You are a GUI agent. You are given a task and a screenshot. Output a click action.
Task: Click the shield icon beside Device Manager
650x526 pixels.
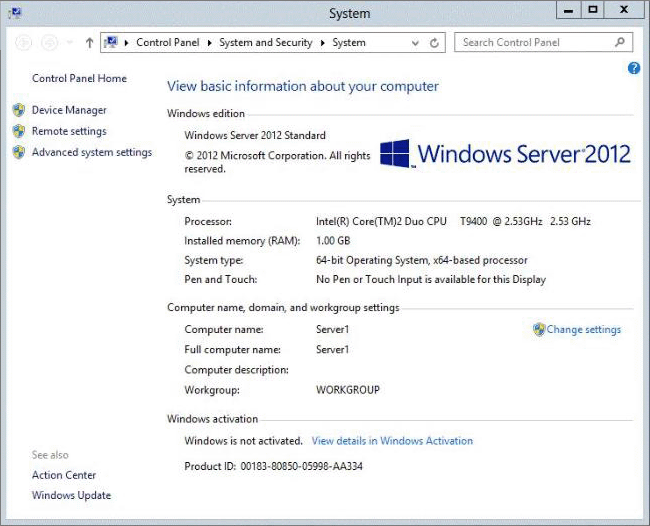pyautogui.click(x=18, y=110)
